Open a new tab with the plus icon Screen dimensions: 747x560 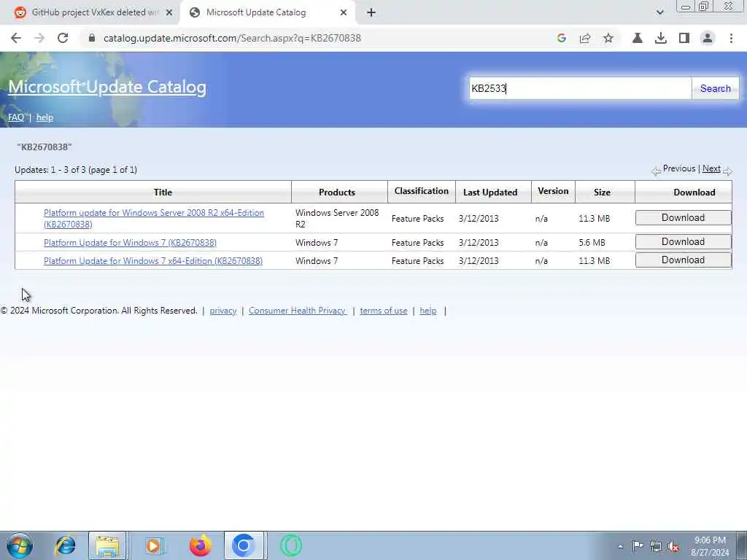tap(371, 12)
